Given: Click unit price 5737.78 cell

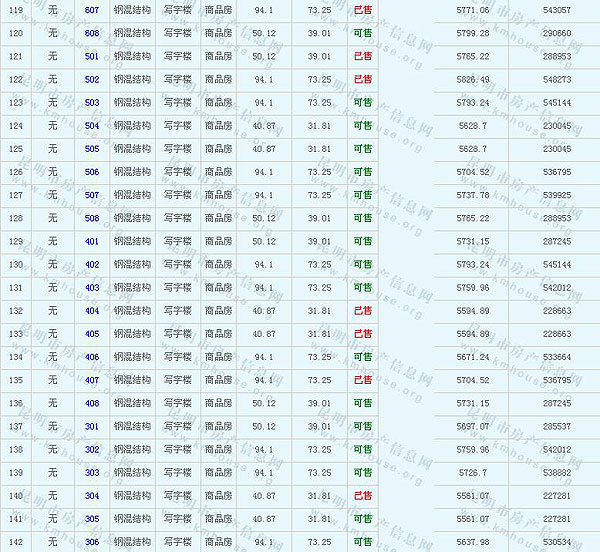Looking at the screenshot, I should (x=472, y=195).
